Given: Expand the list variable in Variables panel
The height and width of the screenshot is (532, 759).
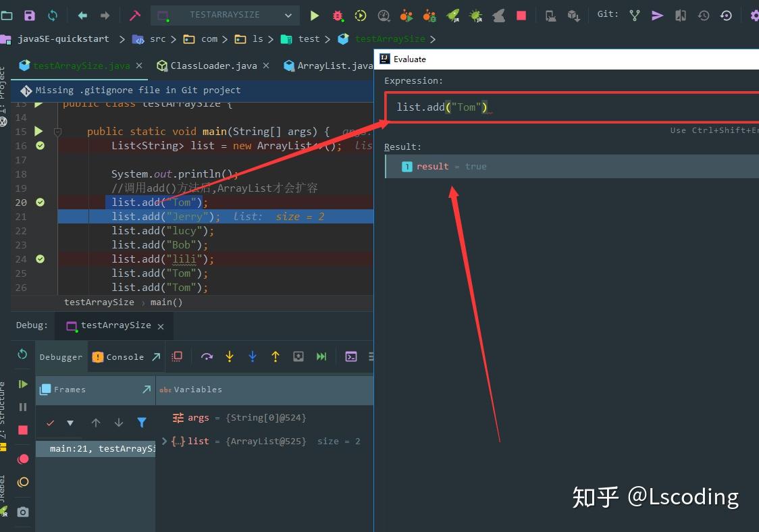Looking at the screenshot, I should 164,441.
